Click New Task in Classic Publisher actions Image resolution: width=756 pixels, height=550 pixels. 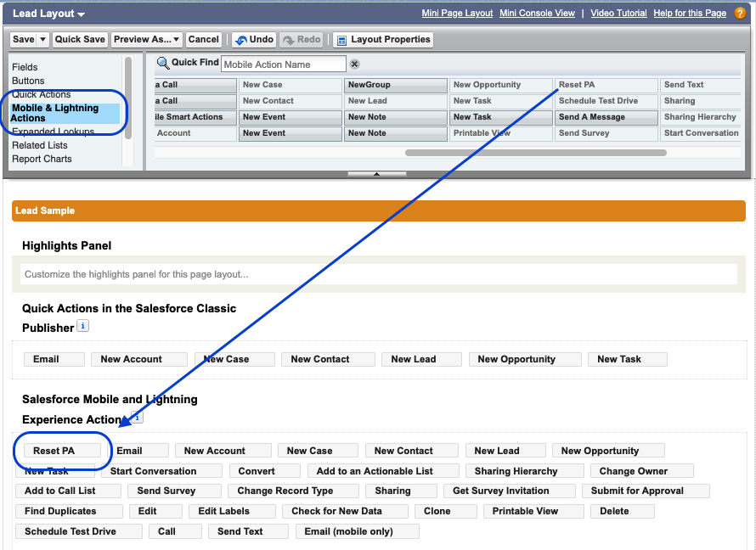click(627, 359)
